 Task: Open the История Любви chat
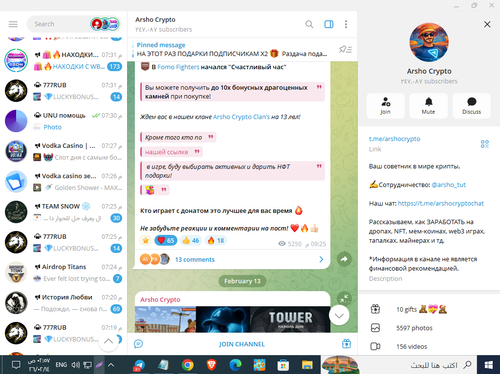[63, 303]
